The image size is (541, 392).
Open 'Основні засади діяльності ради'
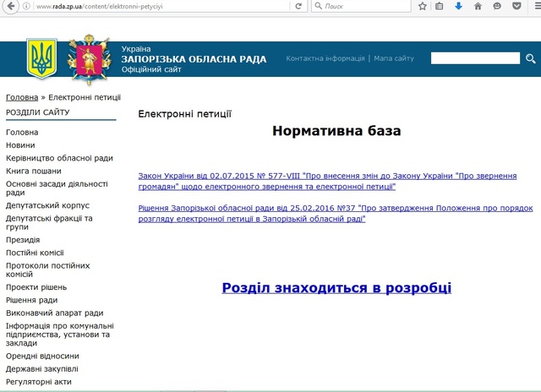click(57, 188)
